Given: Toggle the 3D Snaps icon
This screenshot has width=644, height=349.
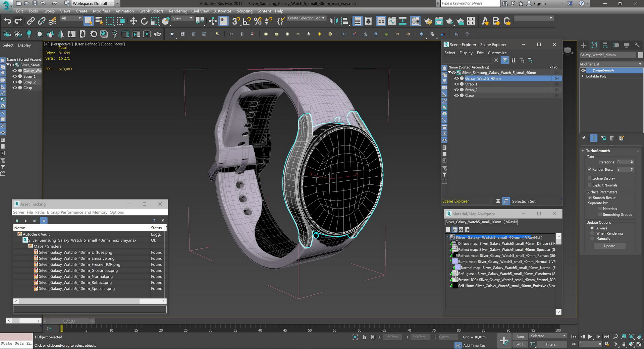Looking at the screenshot, I should [236, 21].
